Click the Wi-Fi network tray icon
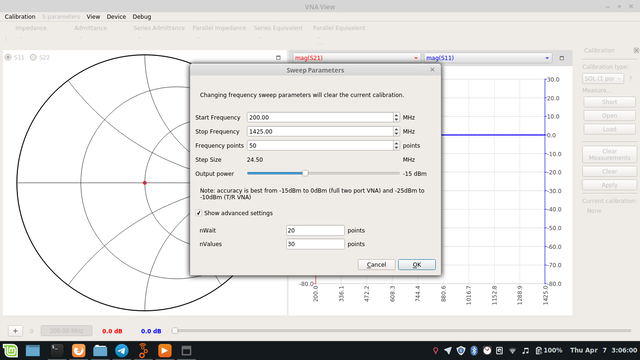Image resolution: width=640 pixels, height=360 pixels. coord(513,351)
